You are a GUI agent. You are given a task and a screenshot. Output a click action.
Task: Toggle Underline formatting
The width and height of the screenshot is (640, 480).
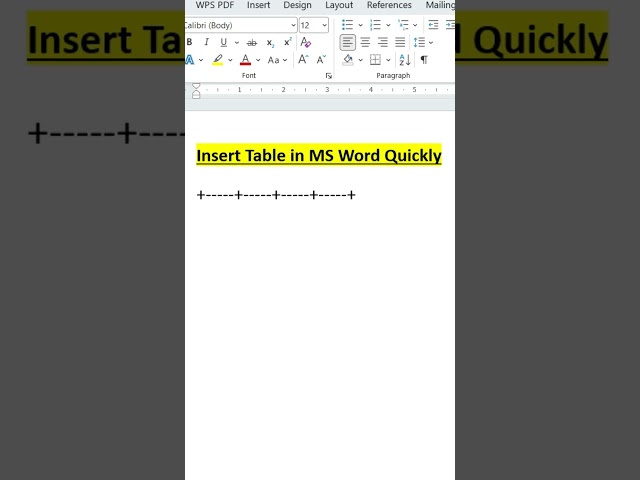point(224,42)
